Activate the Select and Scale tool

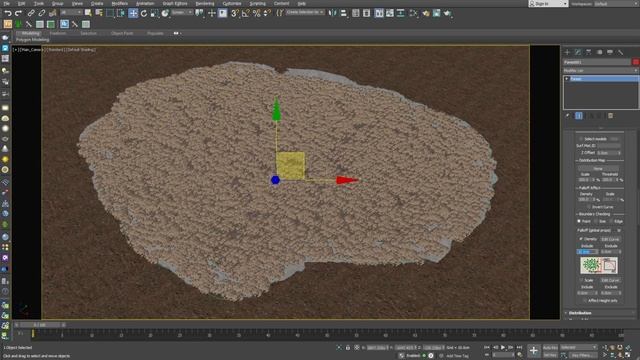154,13
